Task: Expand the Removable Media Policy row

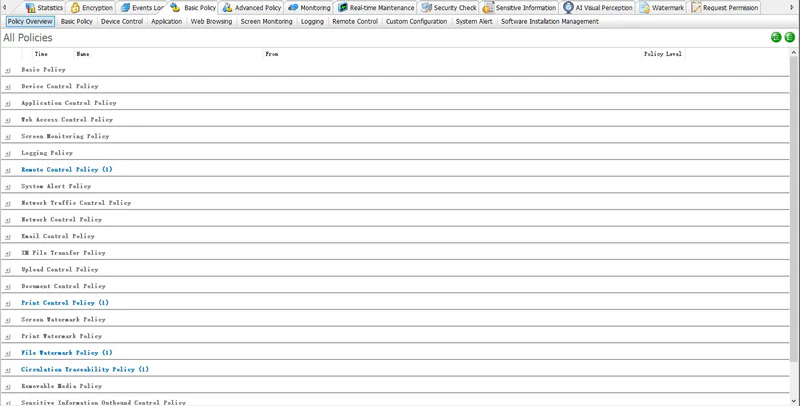Action: [8, 387]
